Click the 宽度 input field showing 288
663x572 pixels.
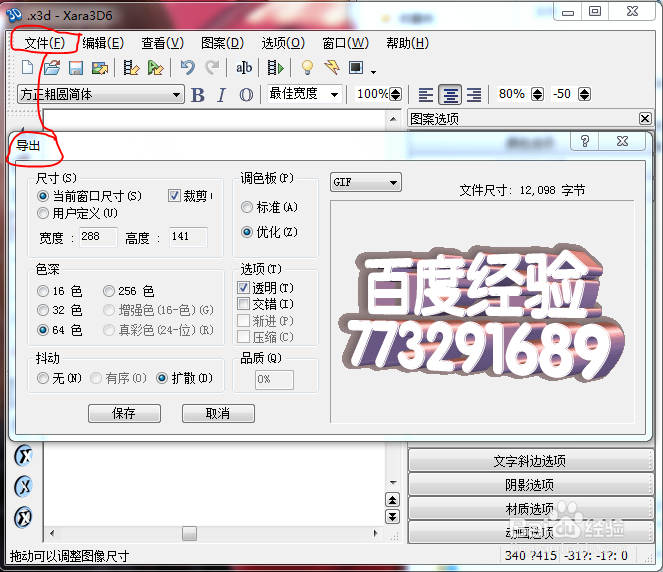click(98, 237)
